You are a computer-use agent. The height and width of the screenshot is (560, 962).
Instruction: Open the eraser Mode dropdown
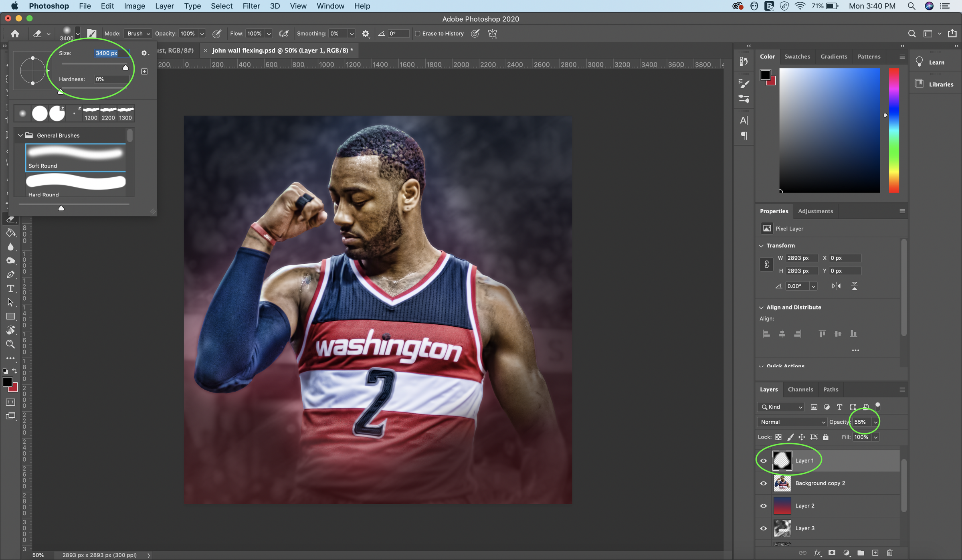(x=138, y=34)
